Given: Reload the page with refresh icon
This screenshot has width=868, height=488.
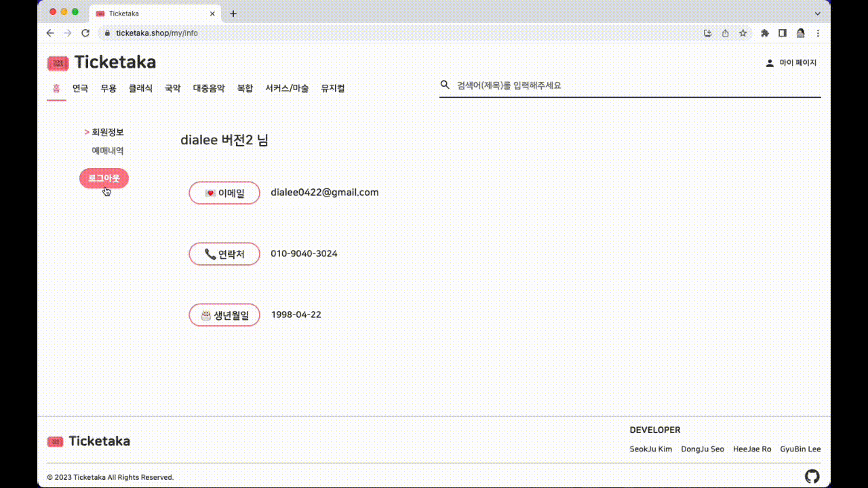Looking at the screenshot, I should click(85, 33).
